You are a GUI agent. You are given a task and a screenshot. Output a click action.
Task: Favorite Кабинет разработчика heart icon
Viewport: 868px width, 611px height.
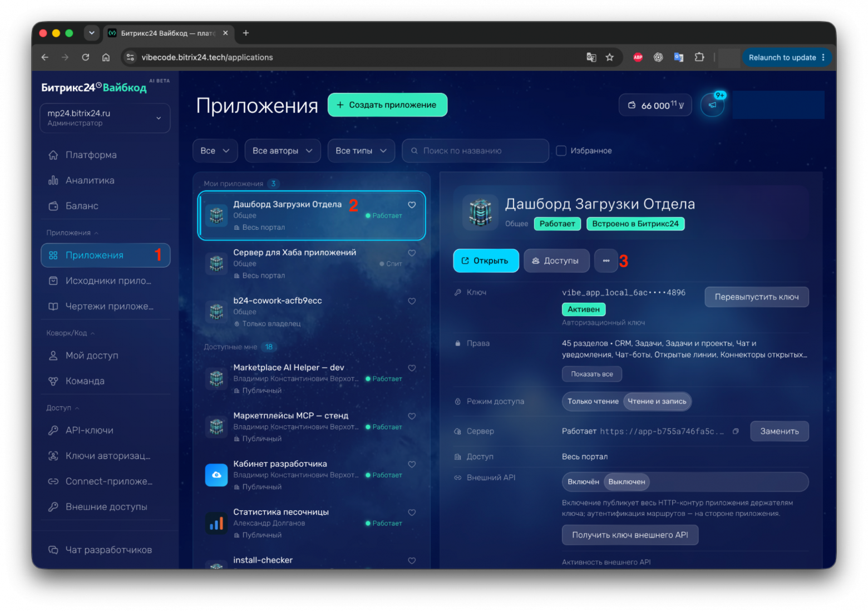pyautogui.click(x=412, y=464)
